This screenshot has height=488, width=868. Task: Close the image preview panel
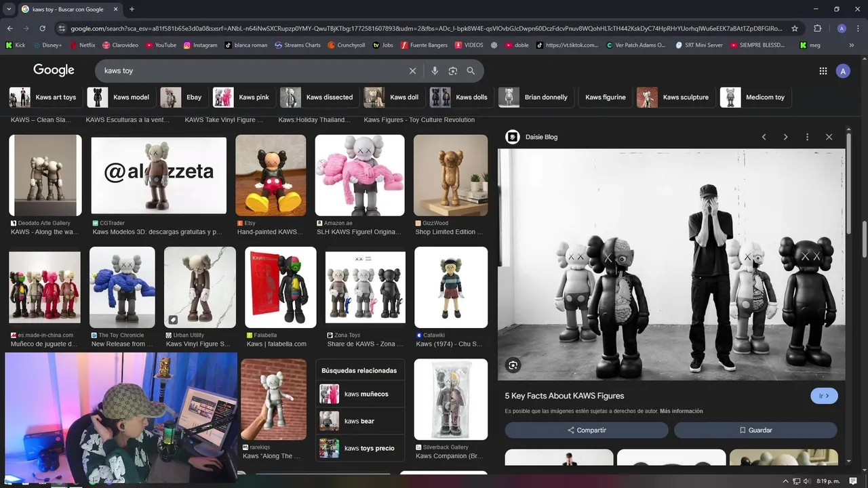[x=829, y=137]
